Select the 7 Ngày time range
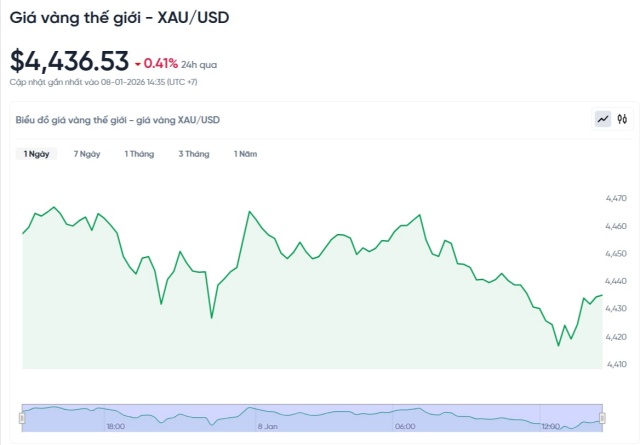This screenshot has width=640, height=445. pyautogui.click(x=87, y=154)
